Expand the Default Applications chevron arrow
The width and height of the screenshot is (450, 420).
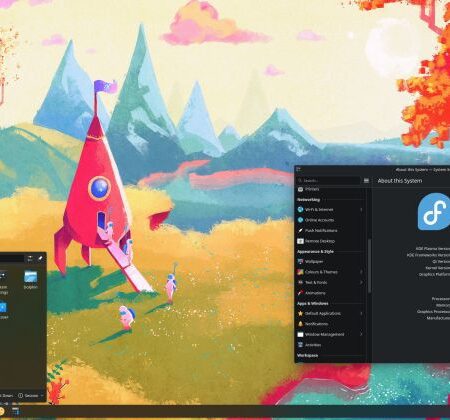[x=361, y=313]
